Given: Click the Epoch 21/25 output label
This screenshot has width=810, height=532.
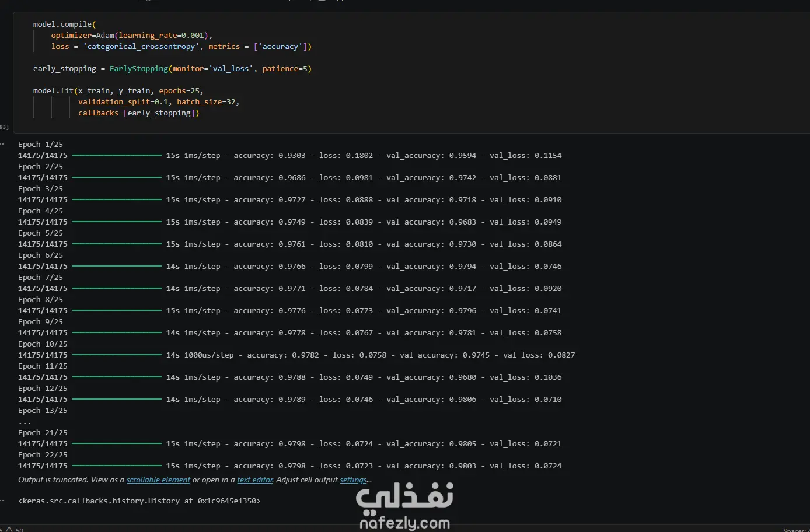Looking at the screenshot, I should point(43,432).
